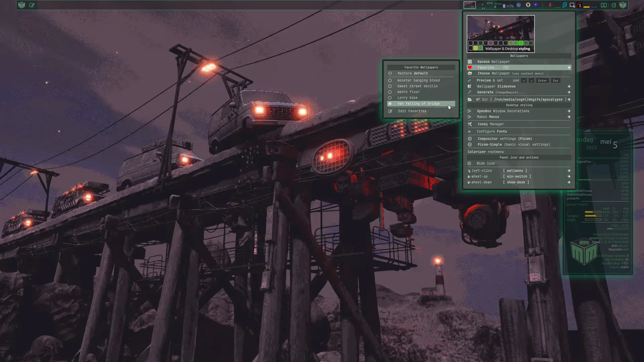644x362 pixels.
Task: Open the KeePassXC keyhole tray icon
Action: click(528, 5)
